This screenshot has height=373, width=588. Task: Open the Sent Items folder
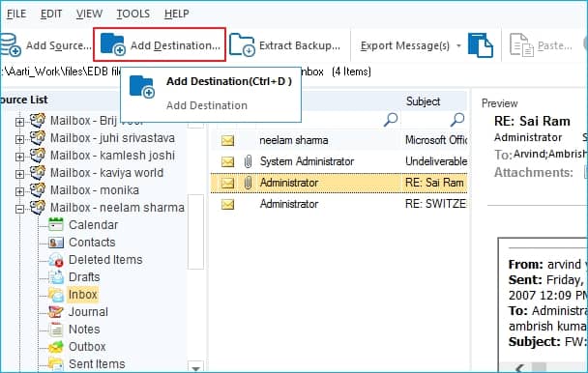(97, 364)
